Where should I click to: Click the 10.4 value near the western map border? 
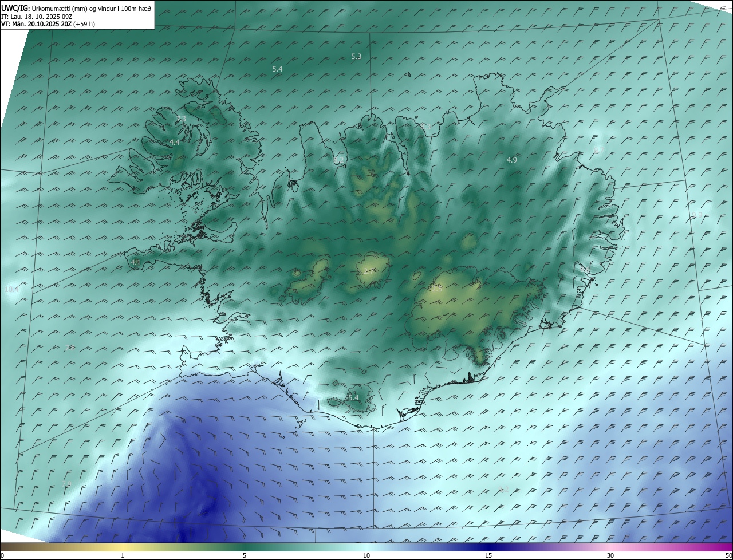(11, 290)
